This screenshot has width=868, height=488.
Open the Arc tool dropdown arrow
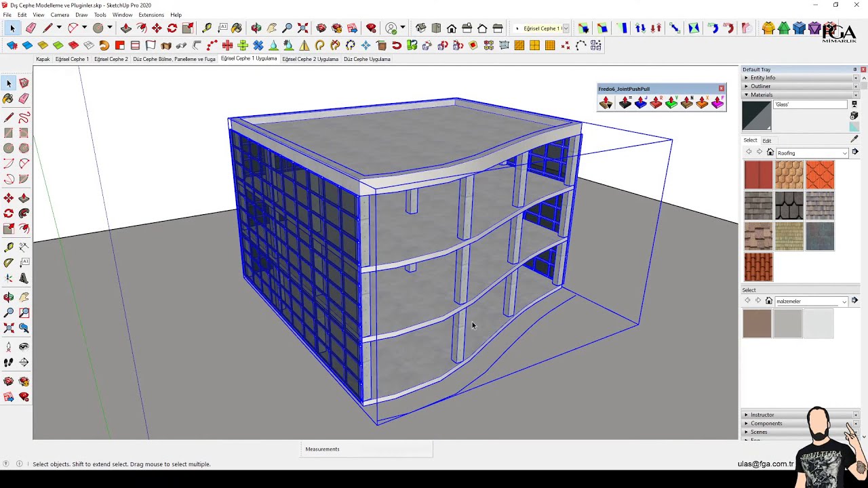(x=83, y=28)
